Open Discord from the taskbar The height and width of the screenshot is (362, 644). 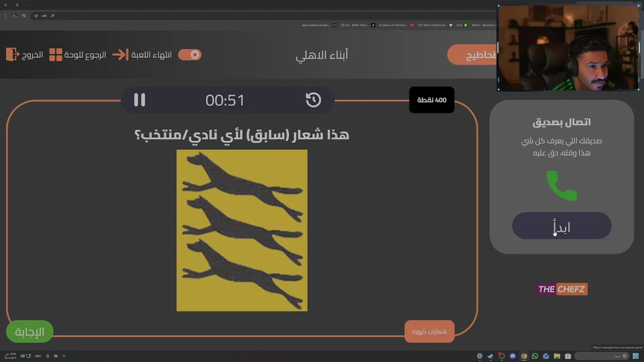(x=513, y=356)
